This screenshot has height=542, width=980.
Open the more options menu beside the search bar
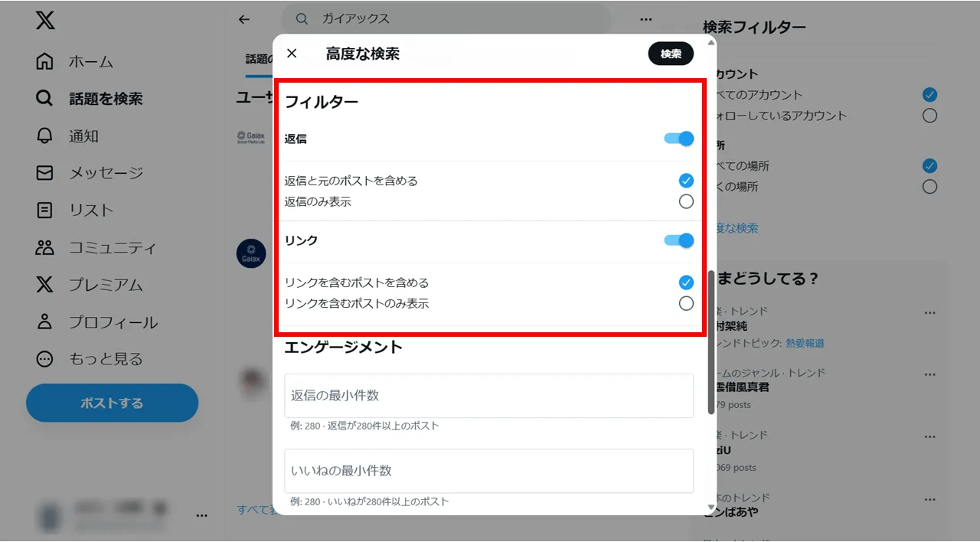645,18
